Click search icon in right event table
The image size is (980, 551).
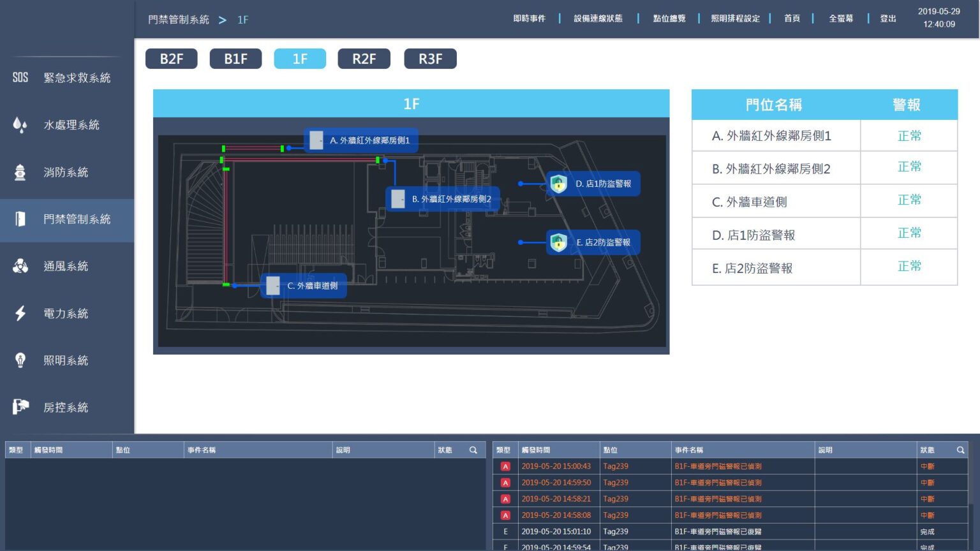960,450
